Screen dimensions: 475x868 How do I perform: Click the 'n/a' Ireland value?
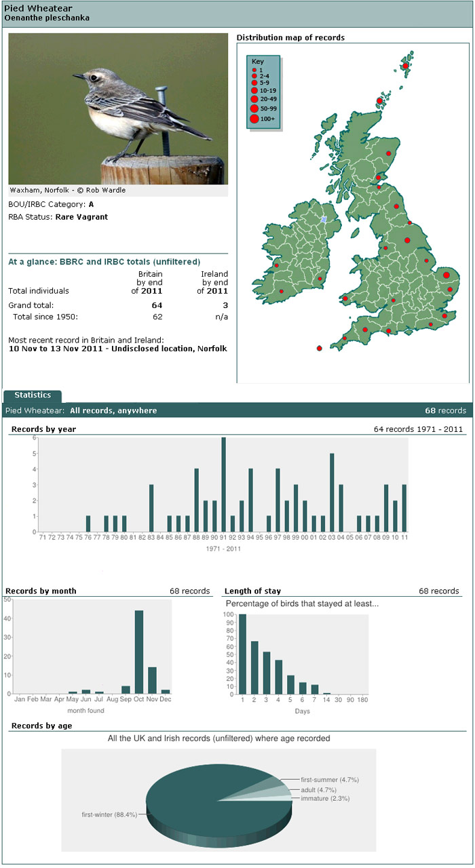pyautogui.click(x=222, y=317)
